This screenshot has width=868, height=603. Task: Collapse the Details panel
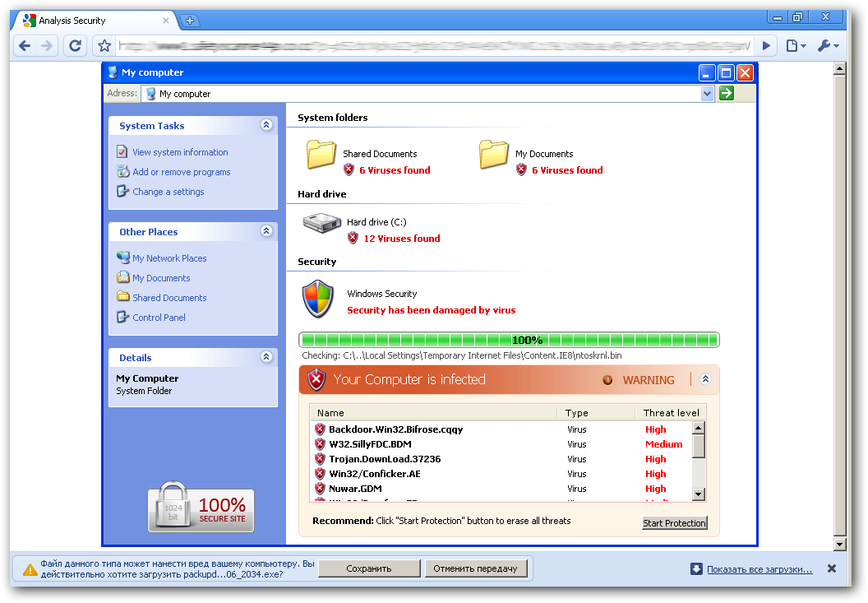(x=266, y=356)
